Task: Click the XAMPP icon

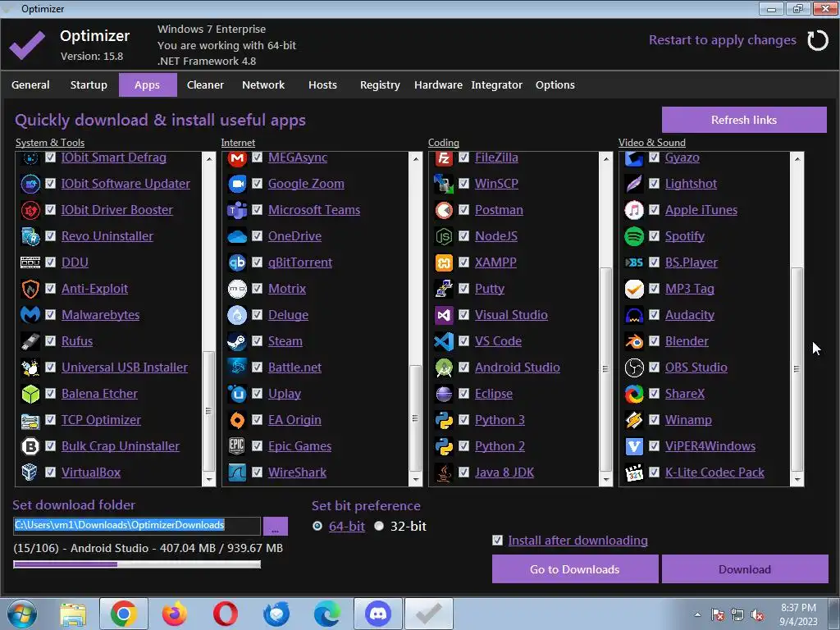Action: (x=444, y=262)
